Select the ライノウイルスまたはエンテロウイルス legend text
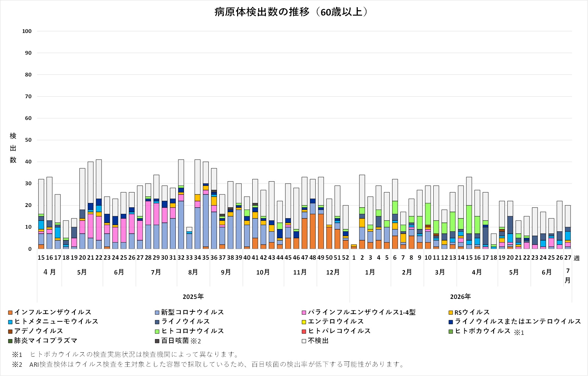 pos(518,321)
